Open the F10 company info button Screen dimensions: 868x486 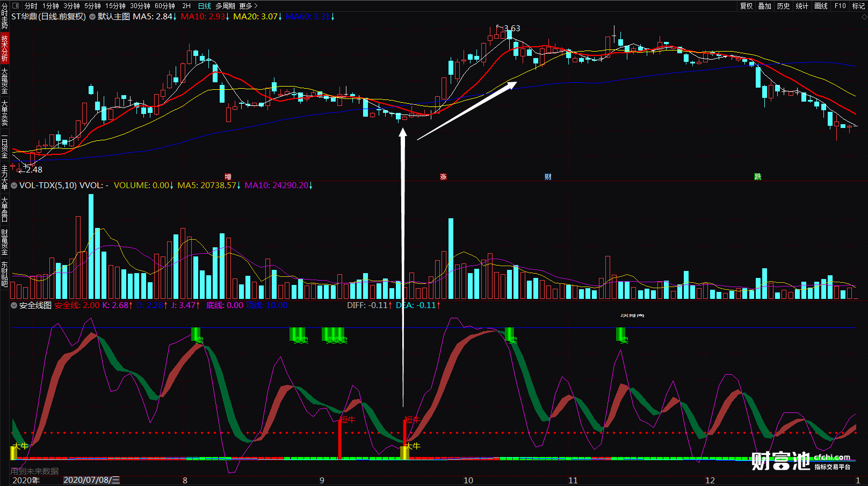point(840,6)
